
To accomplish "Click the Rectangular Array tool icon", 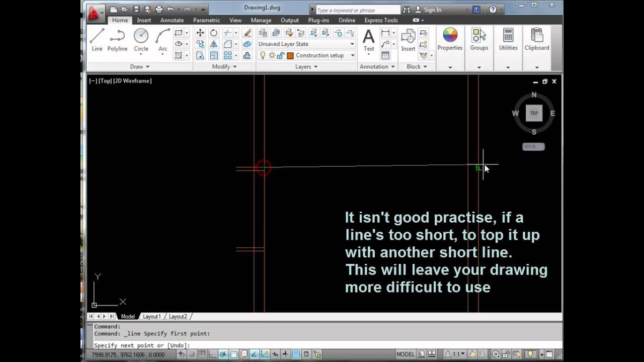I will point(227,55).
